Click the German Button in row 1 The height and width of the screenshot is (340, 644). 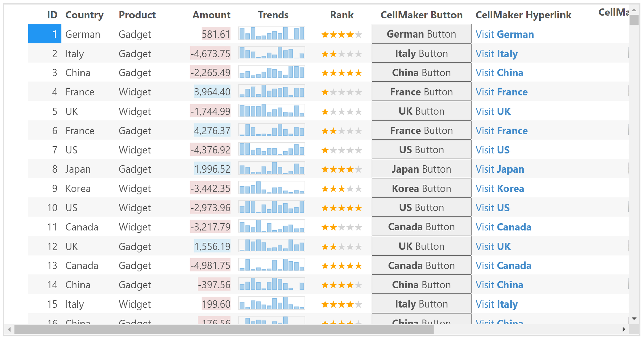point(421,34)
